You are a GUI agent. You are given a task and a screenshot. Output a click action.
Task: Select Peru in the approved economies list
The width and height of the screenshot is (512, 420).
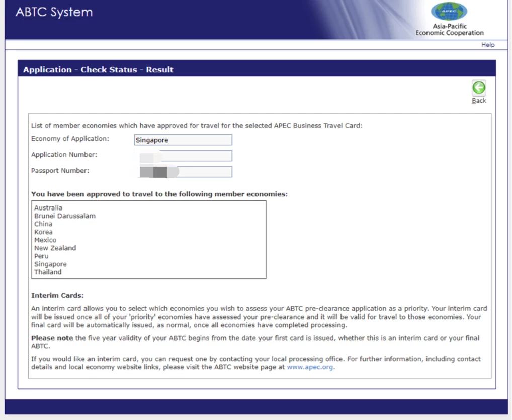[41, 256]
